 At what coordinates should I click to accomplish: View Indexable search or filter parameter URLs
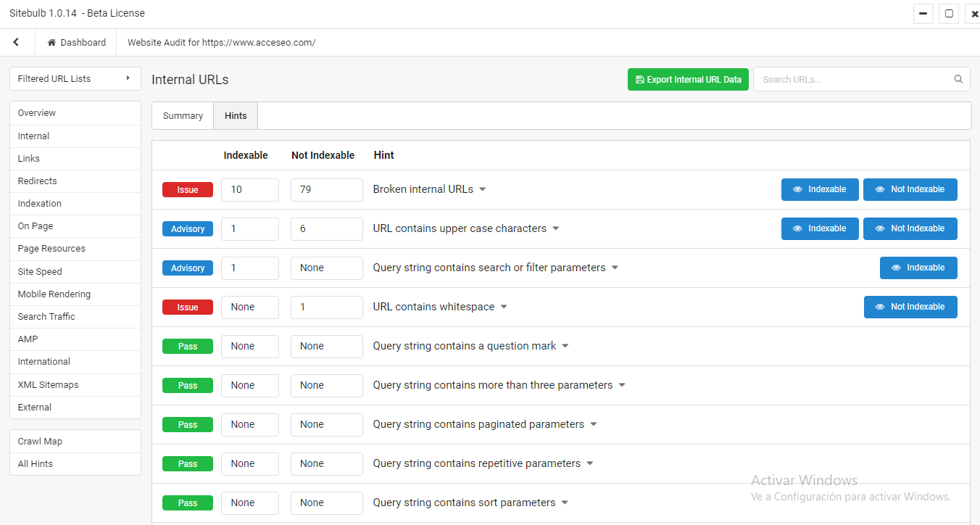click(918, 268)
